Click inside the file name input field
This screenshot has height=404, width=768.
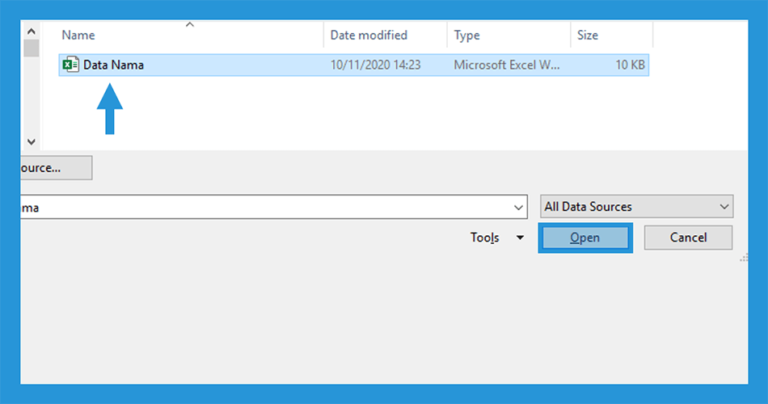pos(264,207)
